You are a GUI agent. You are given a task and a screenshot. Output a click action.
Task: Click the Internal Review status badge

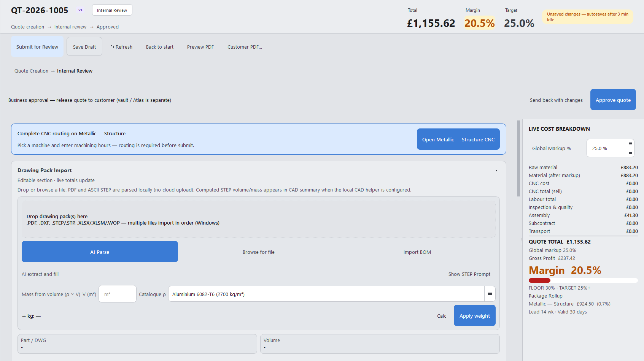(x=112, y=10)
